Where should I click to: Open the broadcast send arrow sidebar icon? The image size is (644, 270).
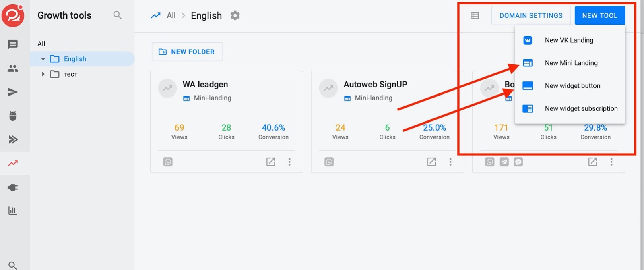pyautogui.click(x=13, y=92)
